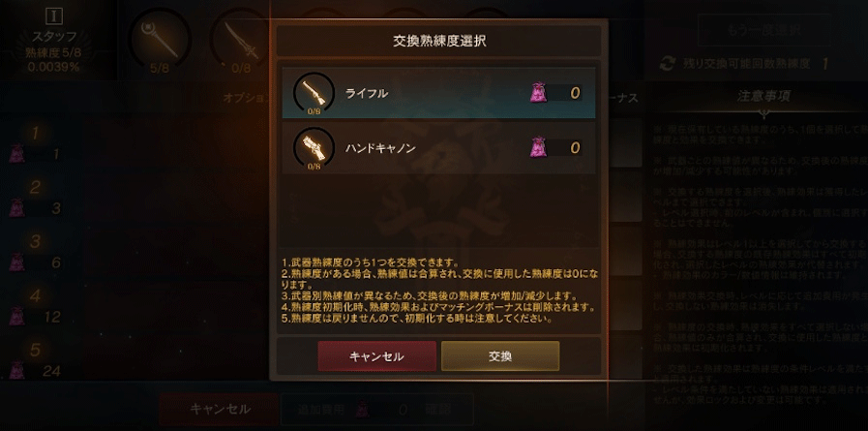This screenshot has width=868, height=431.
Task: Select the ライフル rifle weapon icon
Action: tap(314, 93)
